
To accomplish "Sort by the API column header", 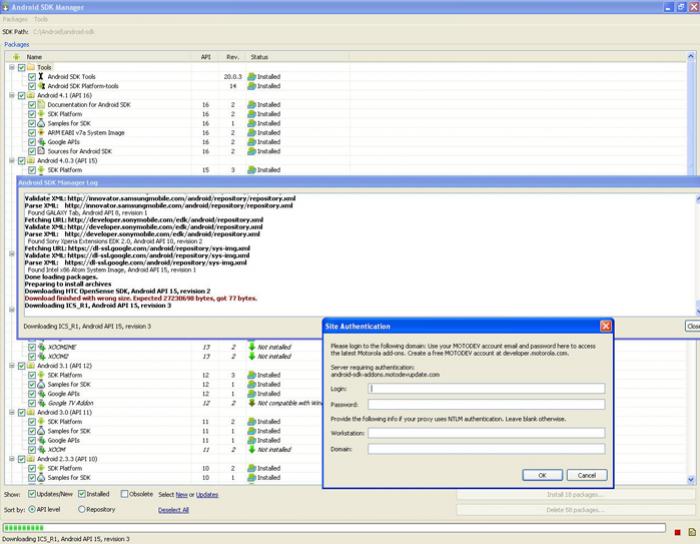I will pos(206,57).
